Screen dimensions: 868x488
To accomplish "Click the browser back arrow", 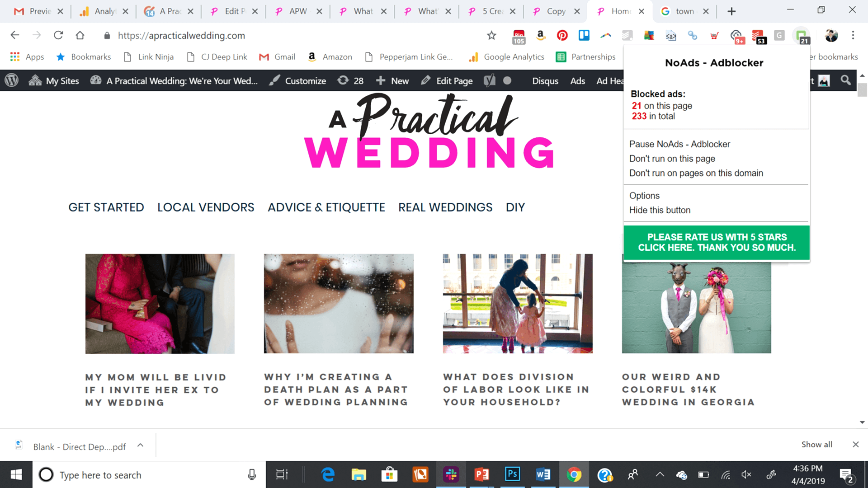I will [15, 35].
